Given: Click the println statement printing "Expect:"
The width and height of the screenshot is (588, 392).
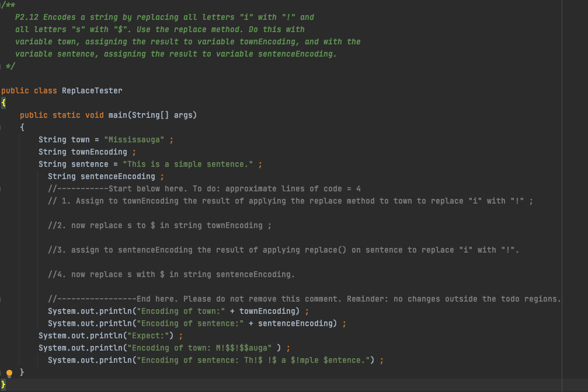Looking at the screenshot, I should click(105, 335).
